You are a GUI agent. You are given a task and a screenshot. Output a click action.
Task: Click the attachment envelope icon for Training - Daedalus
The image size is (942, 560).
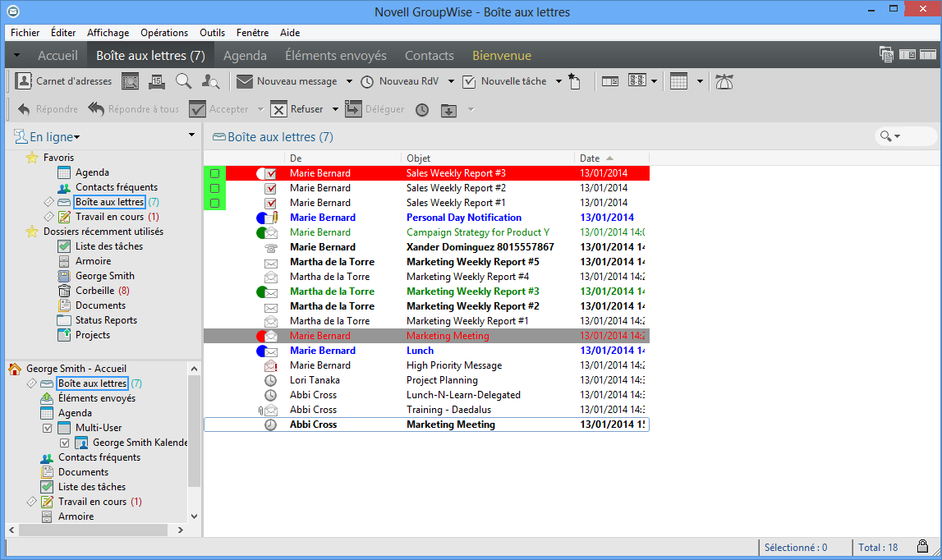[269, 410]
